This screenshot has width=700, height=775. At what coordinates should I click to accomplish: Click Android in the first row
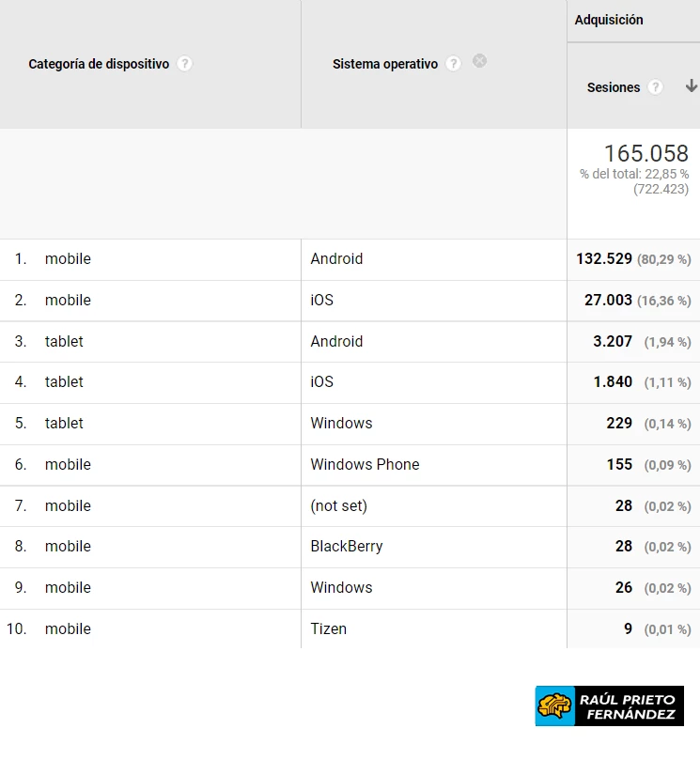click(336, 259)
